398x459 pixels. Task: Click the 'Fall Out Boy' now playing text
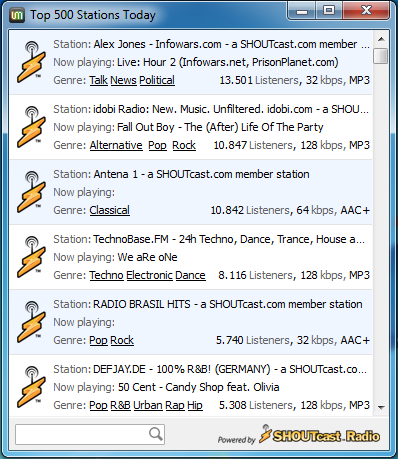pos(220,127)
